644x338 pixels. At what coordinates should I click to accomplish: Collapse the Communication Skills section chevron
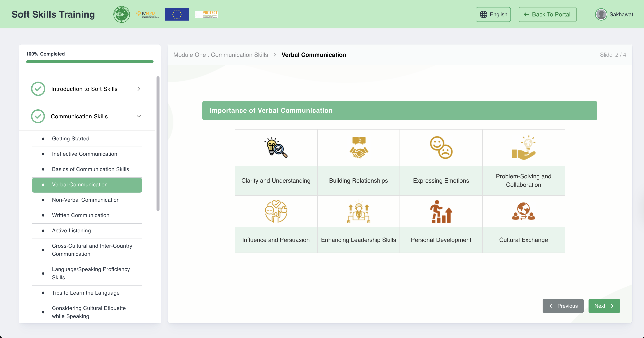pyautogui.click(x=139, y=116)
